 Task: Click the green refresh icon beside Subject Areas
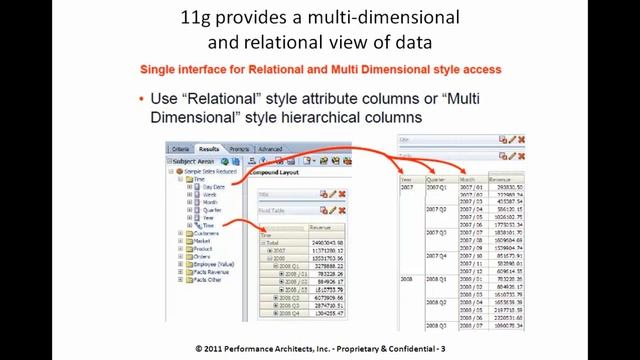click(224, 161)
